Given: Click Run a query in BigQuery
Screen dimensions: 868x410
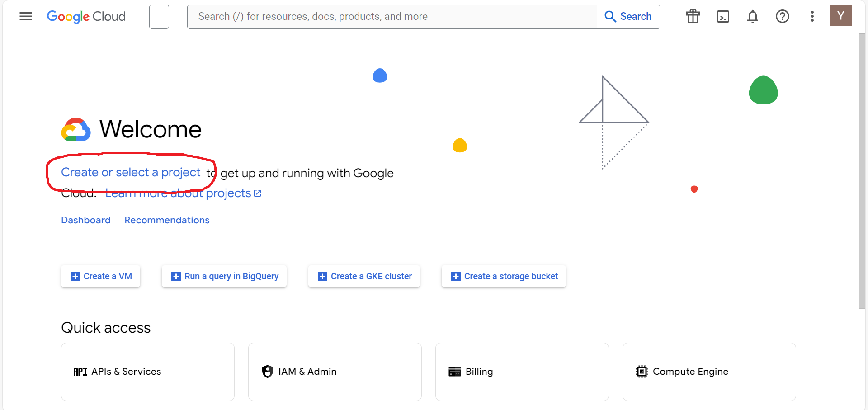Looking at the screenshot, I should pos(224,276).
